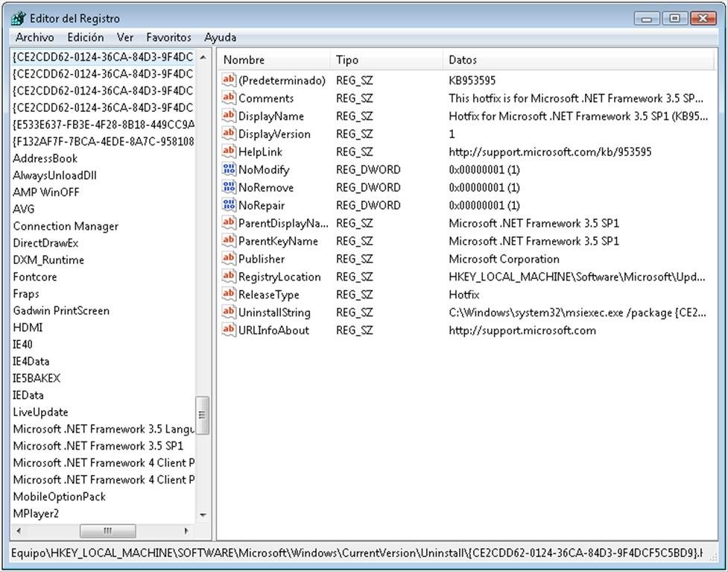The width and height of the screenshot is (728, 572).
Task: Click the Publisher string value icon
Action: click(x=229, y=258)
